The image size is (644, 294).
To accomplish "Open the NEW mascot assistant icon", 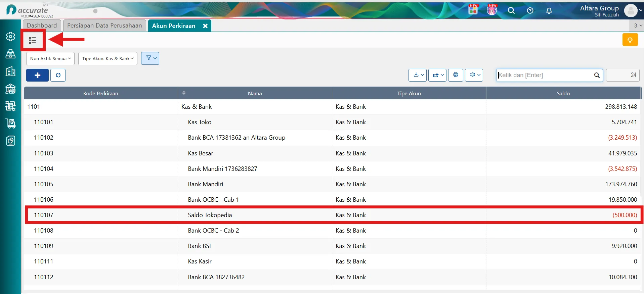I will tap(492, 10).
